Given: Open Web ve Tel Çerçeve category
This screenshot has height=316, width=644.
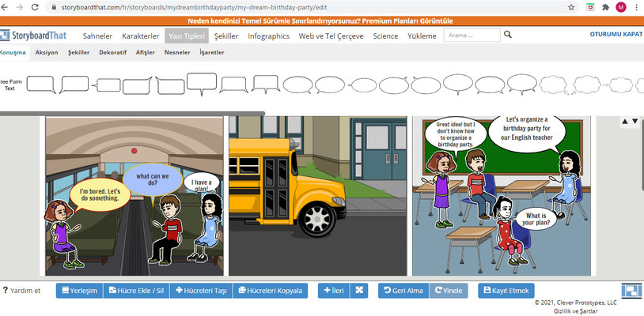Looking at the screenshot, I should pos(331,36).
